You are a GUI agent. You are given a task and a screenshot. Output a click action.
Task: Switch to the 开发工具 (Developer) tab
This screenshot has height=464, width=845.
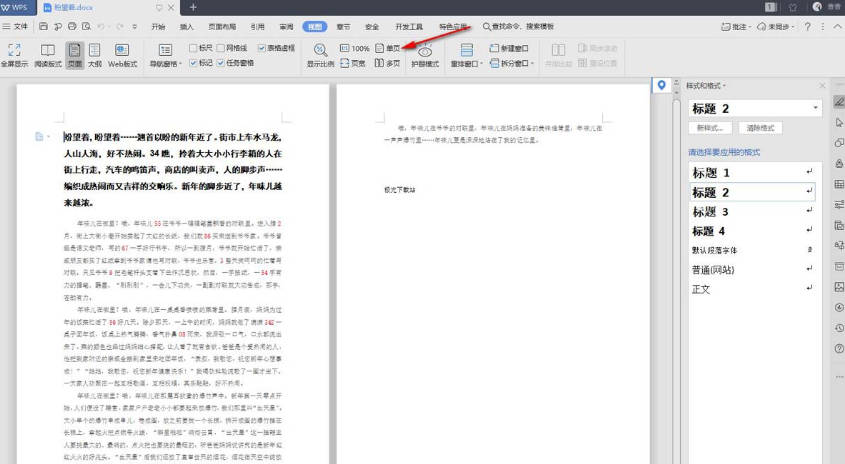click(x=409, y=26)
